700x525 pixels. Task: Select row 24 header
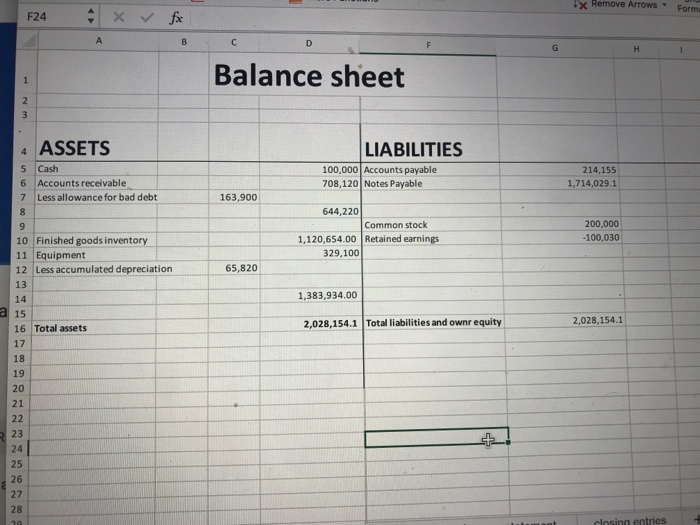coord(17,449)
